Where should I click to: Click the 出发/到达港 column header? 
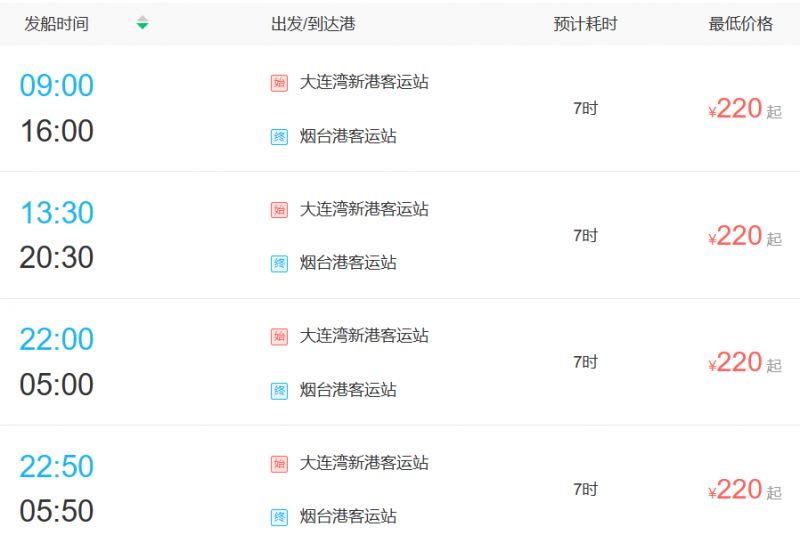[313, 23]
